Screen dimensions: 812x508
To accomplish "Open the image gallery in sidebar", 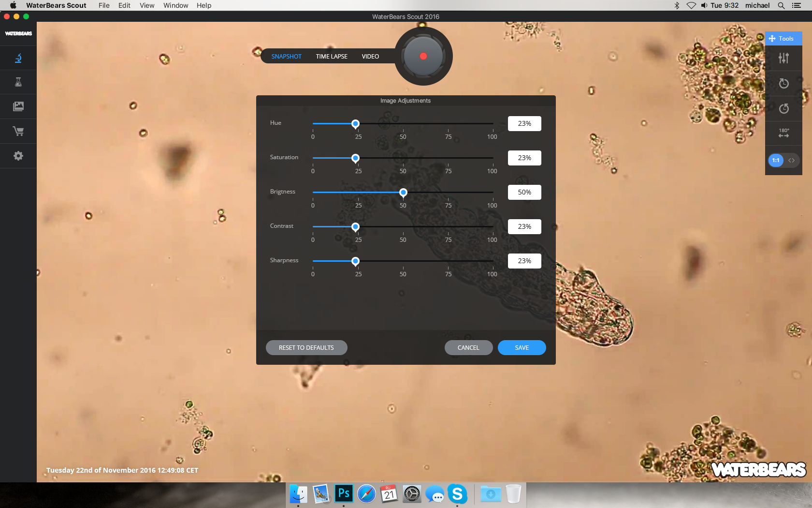I will (18, 106).
